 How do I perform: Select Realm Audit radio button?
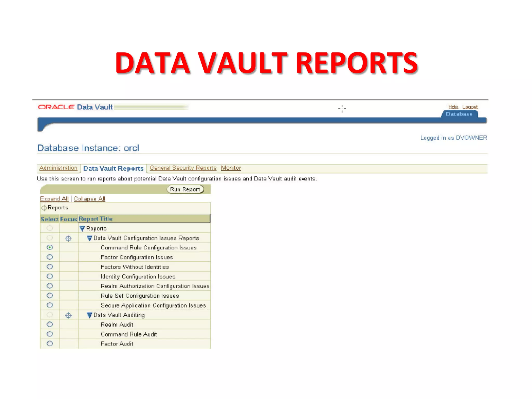point(50,324)
